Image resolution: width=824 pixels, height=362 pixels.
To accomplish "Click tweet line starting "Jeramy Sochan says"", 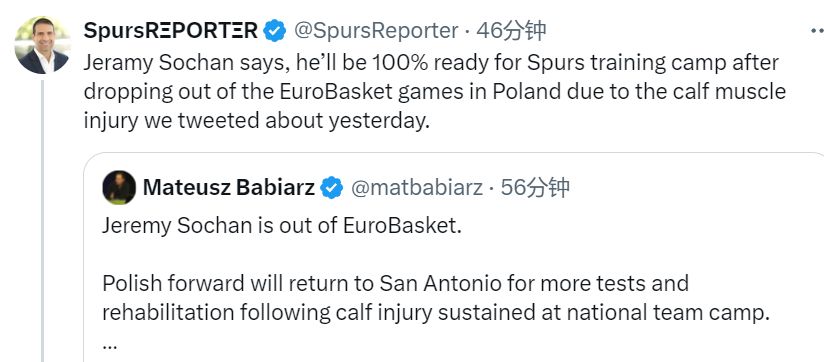I will [431, 63].
